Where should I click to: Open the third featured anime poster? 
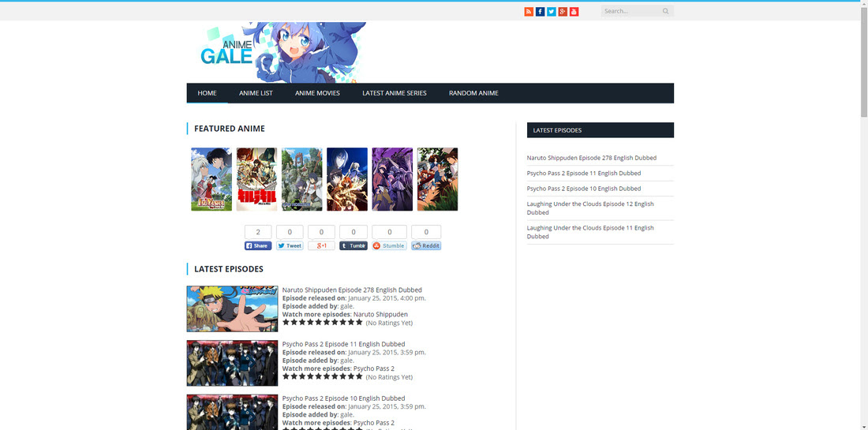pos(301,179)
